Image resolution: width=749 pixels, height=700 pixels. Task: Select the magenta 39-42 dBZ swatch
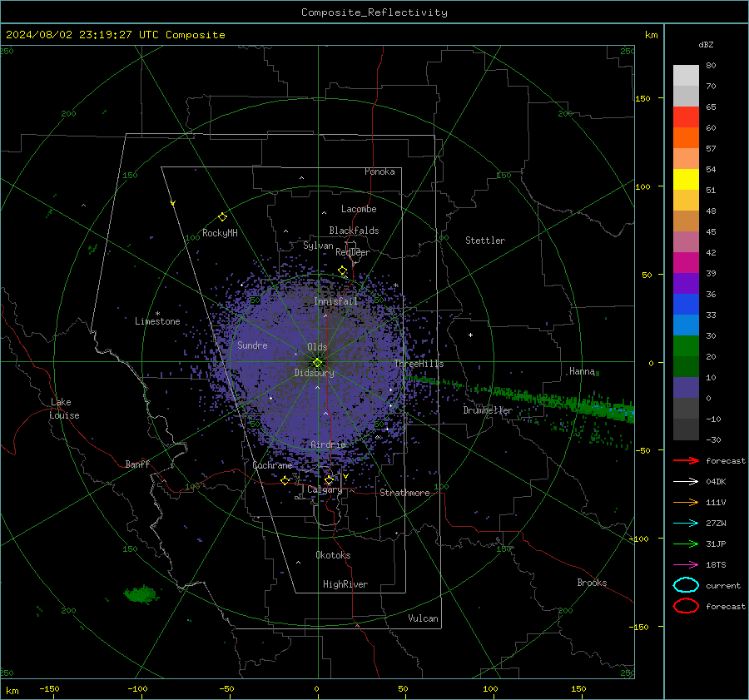tap(686, 262)
